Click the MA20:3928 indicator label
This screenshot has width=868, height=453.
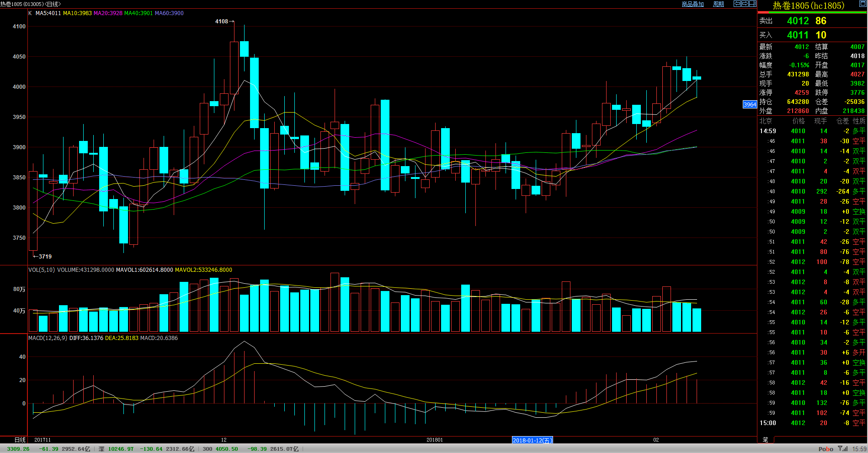108,13
